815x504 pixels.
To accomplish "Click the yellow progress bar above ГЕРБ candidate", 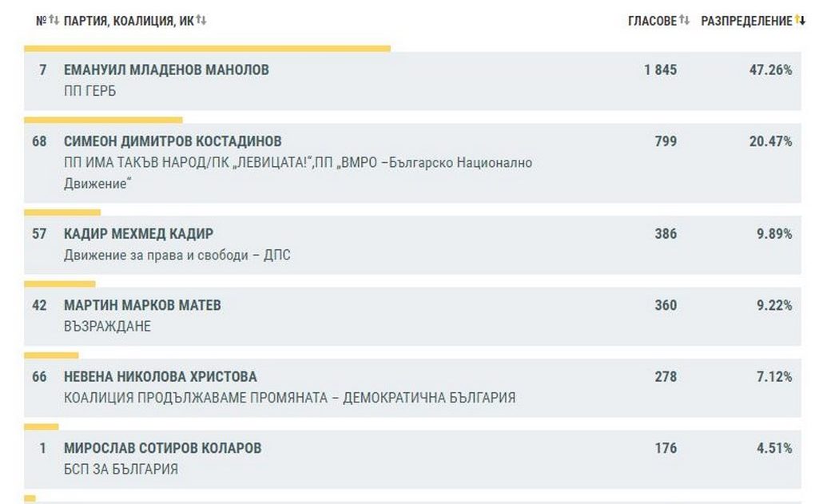I will (x=207, y=49).
